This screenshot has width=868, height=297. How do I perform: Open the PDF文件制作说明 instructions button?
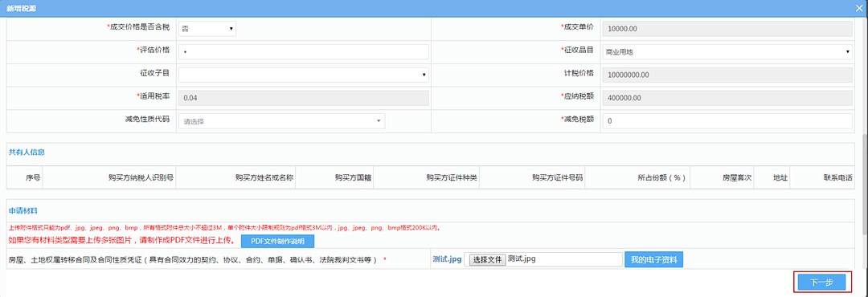277,241
